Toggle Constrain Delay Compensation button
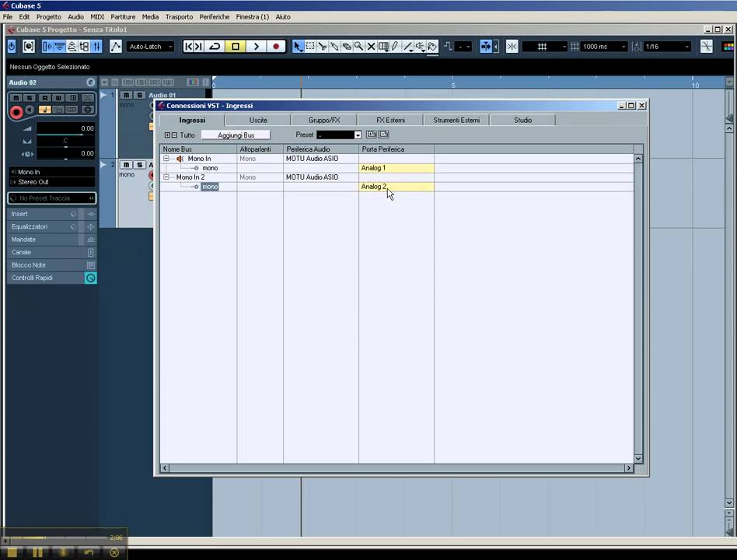737x560 pixels. coord(29,46)
